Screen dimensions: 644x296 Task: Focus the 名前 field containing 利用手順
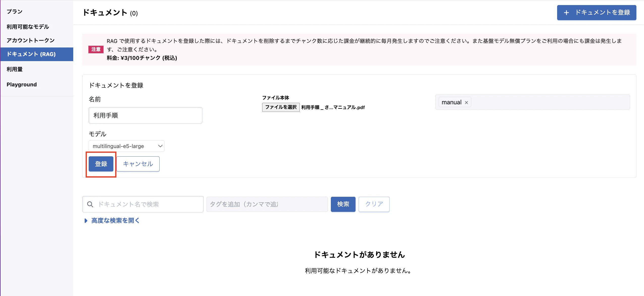(145, 115)
